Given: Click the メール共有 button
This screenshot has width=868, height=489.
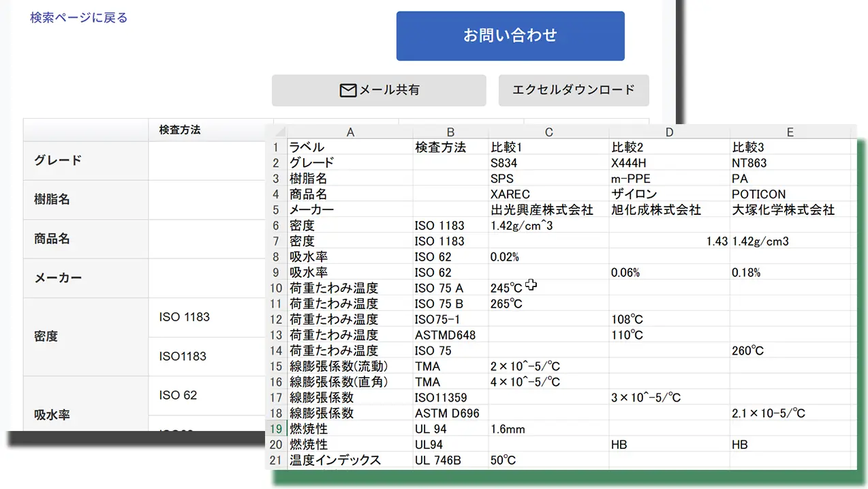Looking at the screenshot, I should 379,90.
